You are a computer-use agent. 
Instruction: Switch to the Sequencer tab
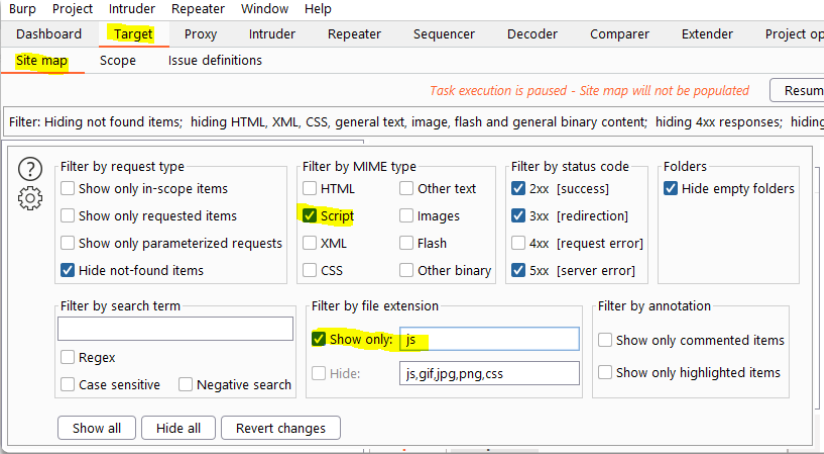[444, 34]
